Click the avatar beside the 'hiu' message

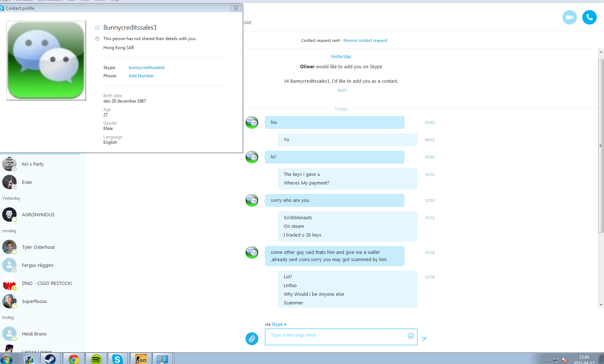[x=252, y=122]
